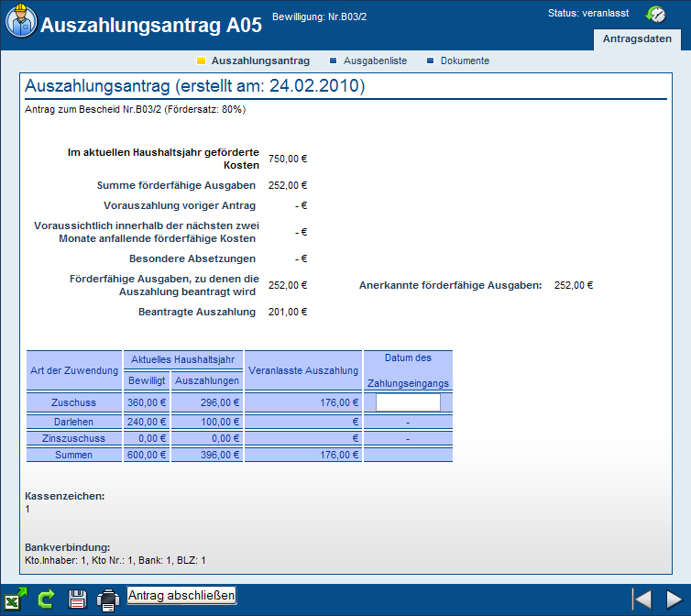This screenshot has width=691, height=616.
Task: Click Bewilligt sub-header
Action: tap(147, 380)
